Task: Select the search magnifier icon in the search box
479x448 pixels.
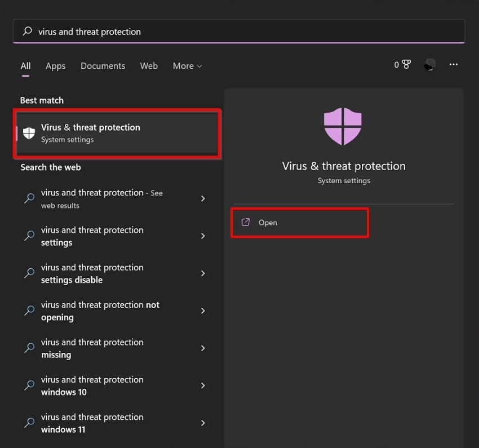Action: click(26, 32)
